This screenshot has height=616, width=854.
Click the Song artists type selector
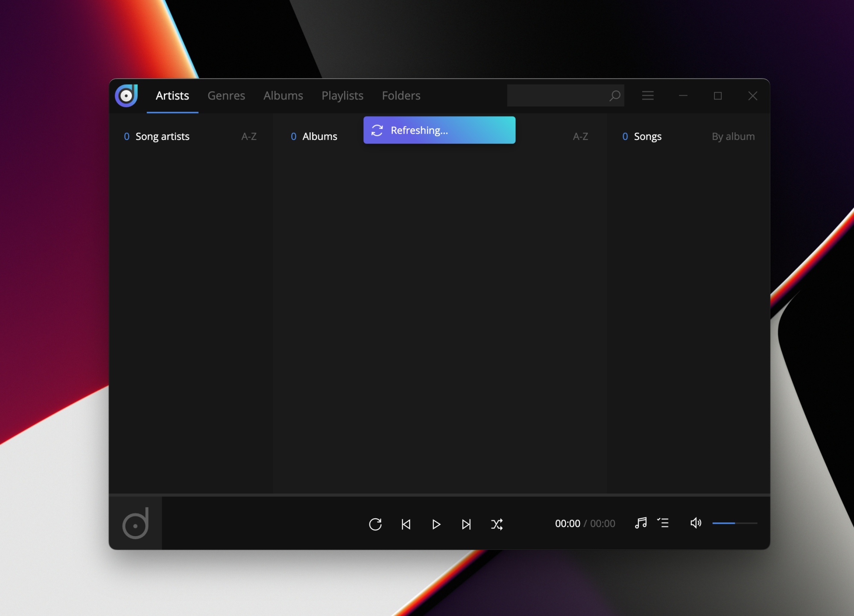pyautogui.click(x=162, y=137)
